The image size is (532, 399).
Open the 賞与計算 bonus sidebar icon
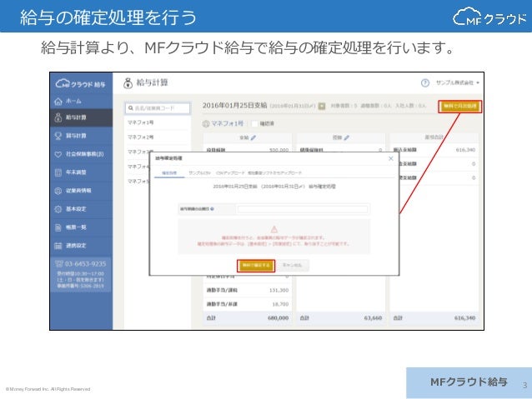point(58,136)
